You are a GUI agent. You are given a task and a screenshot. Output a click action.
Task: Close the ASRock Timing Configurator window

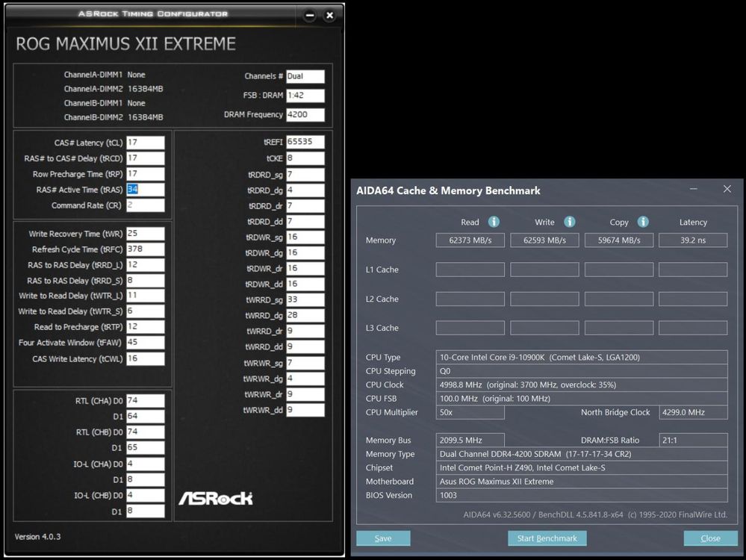click(x=329, y=15)
